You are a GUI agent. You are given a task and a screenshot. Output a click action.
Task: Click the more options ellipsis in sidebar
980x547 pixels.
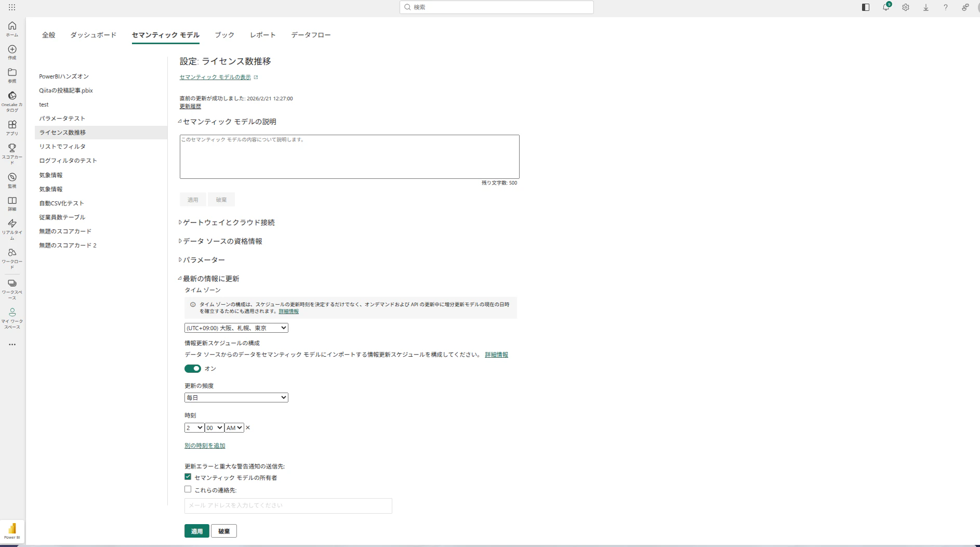click(x=12, y=344)
